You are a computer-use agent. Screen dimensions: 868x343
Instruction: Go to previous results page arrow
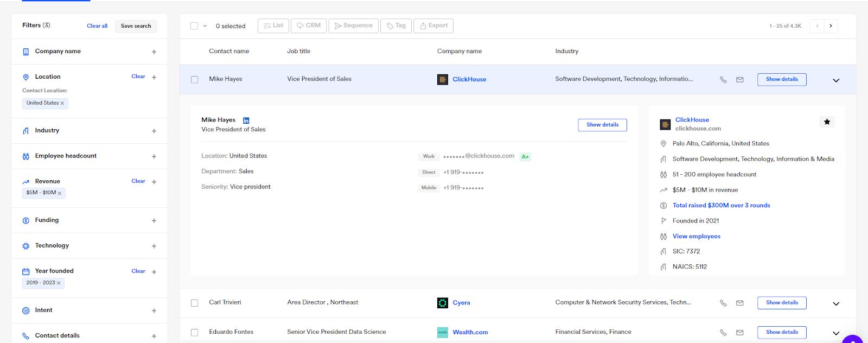[x=817, y=26]
